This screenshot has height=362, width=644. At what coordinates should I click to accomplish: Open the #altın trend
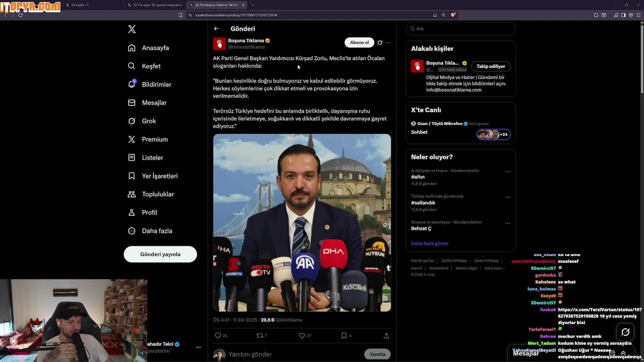click(418, 177)
